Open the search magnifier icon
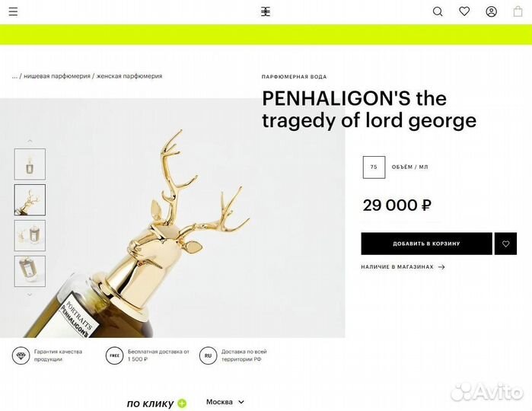The height and width of the screenshot is (411, 532). (x=438, y=12)
